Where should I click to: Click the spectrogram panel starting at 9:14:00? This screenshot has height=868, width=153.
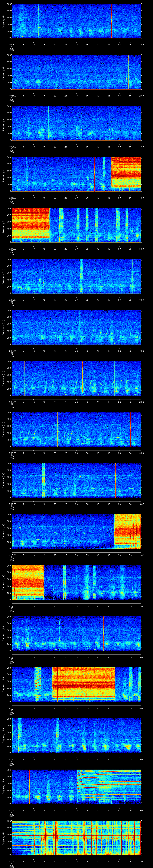coord(76,736)
